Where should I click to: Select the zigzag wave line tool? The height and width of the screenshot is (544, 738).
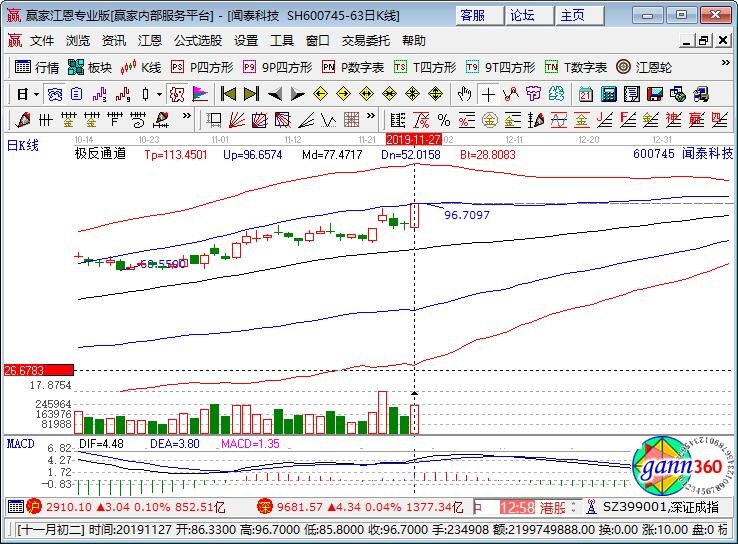tap(329, 120)
